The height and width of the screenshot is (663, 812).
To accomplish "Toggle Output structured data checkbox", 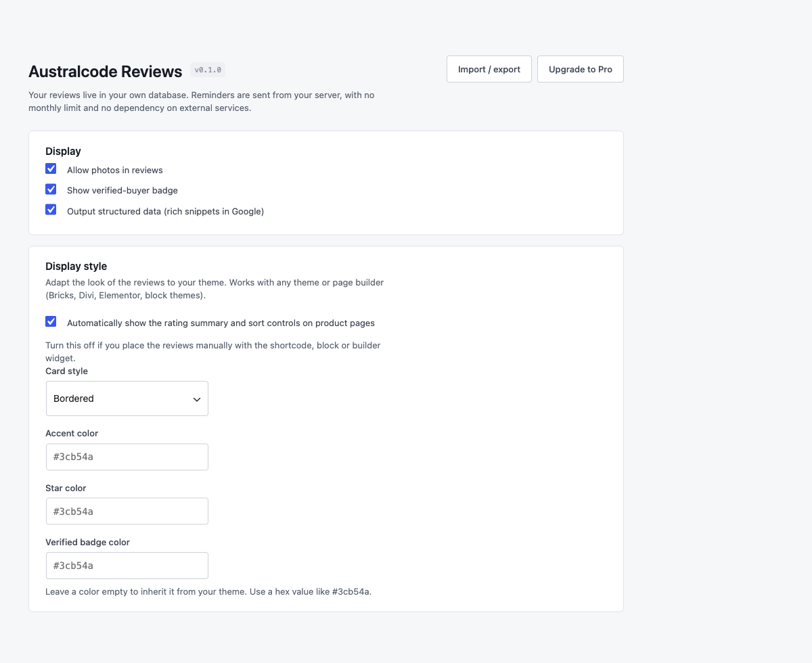I will [x=51, y=210].
